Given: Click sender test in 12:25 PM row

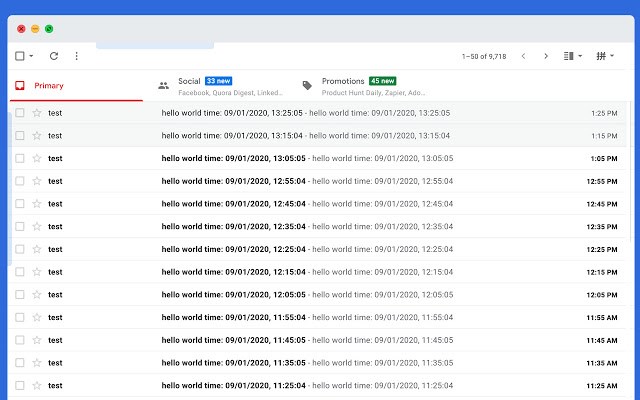Looking at the screenshot, I should click(x=55, y=249).
